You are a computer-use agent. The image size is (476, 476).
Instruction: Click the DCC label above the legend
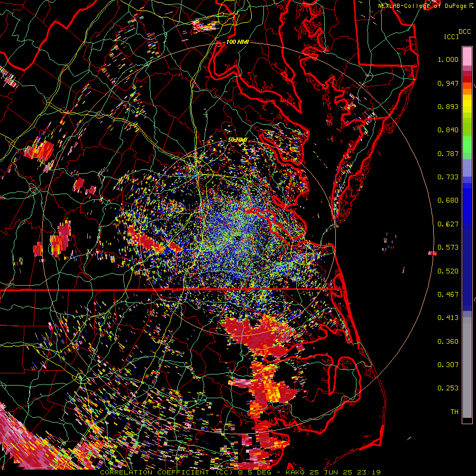[x=465, y=32]
